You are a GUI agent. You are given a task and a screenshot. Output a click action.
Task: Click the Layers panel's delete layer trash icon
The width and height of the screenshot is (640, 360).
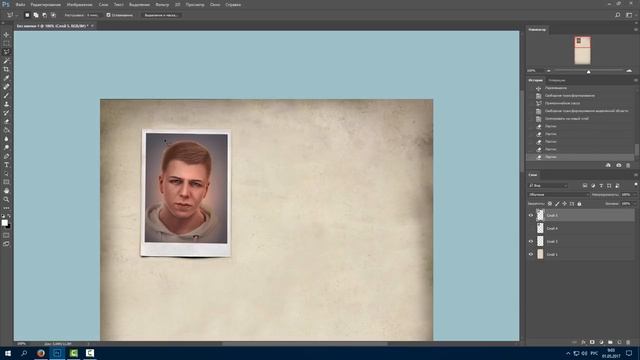pos(628,342)
